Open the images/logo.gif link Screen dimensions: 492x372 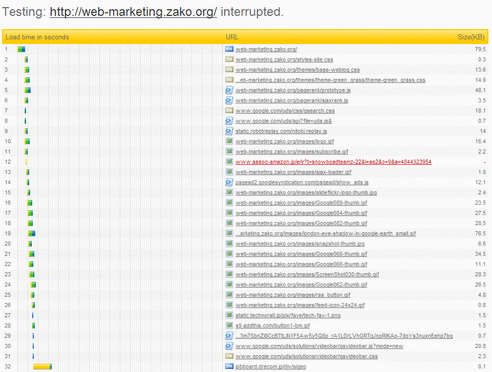[285, 142]
